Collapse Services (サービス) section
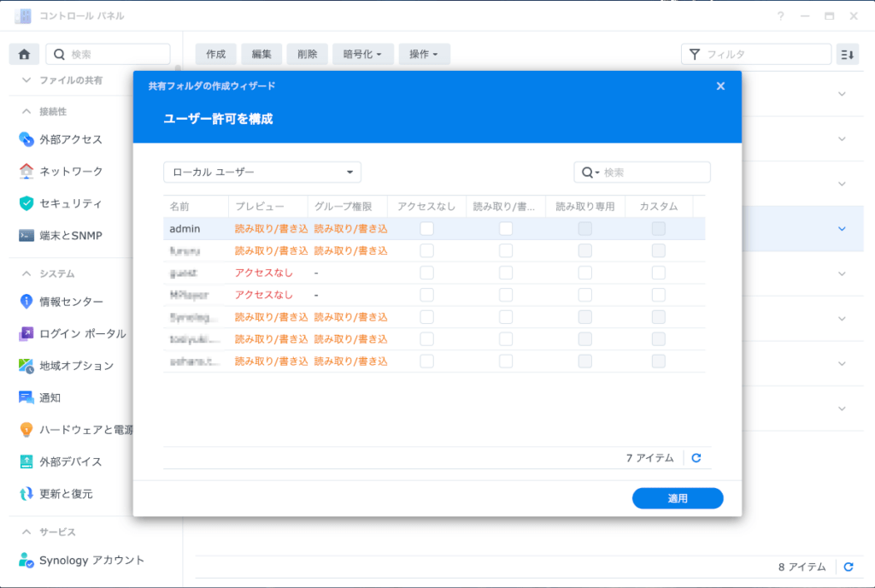This screenshot has width=875, height=588. pyautogui.click(x=26, y=532)
